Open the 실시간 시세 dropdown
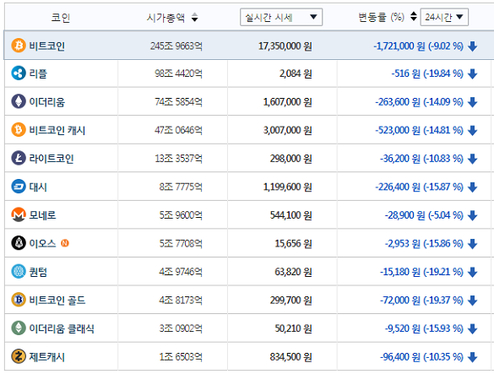Screen dimensions: 494x374 (x=281, y=17)
